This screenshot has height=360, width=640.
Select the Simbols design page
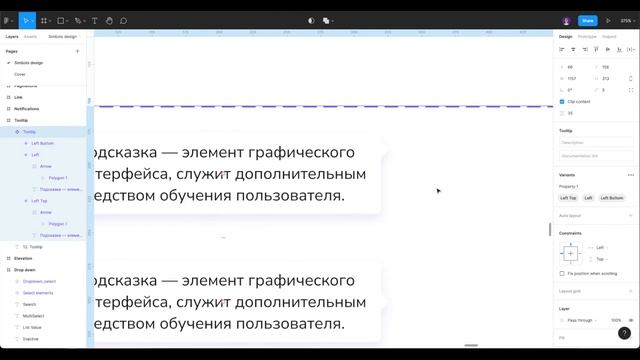[29, 63]
